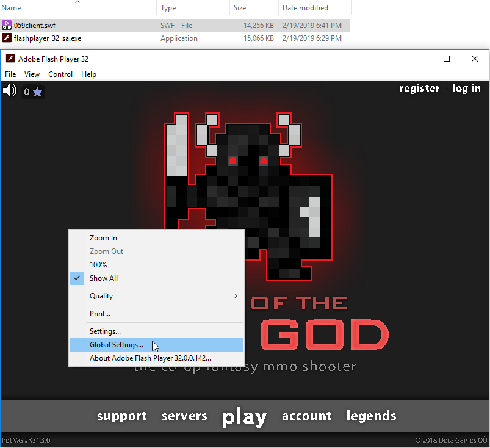Click the 2/19/2019 6:29 PM date
The height and width of the screenshot is (448, 490).
tap(312, 38)
